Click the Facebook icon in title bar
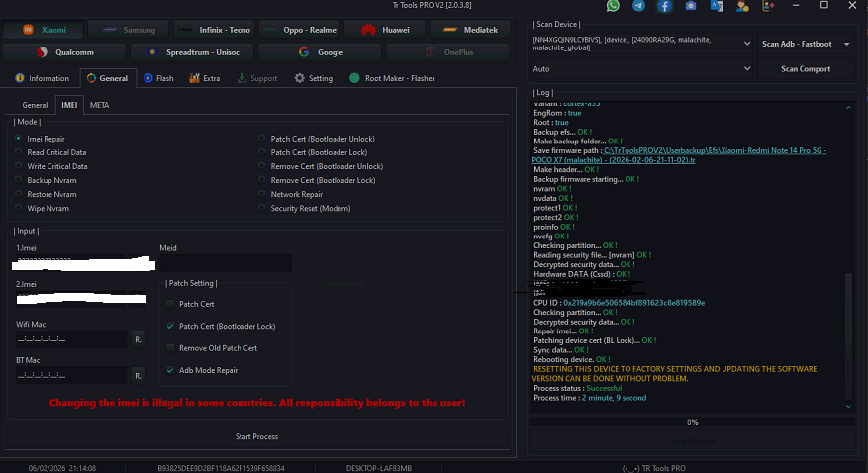Screen dimensions: 868x473 664,6
